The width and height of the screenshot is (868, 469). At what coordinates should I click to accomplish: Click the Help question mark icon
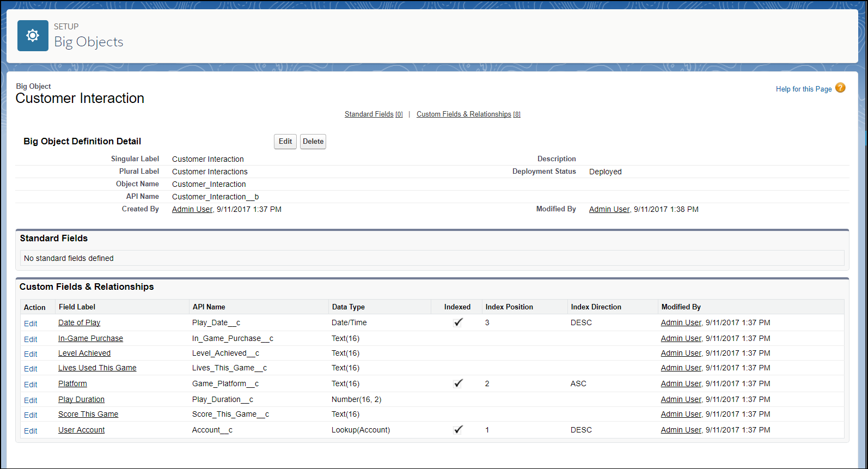(x=840, y=88)
